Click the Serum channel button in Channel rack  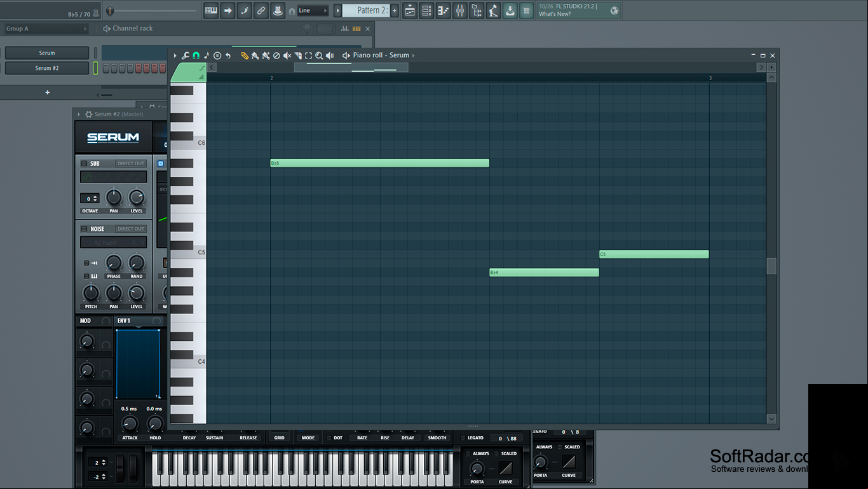[47, 53]
